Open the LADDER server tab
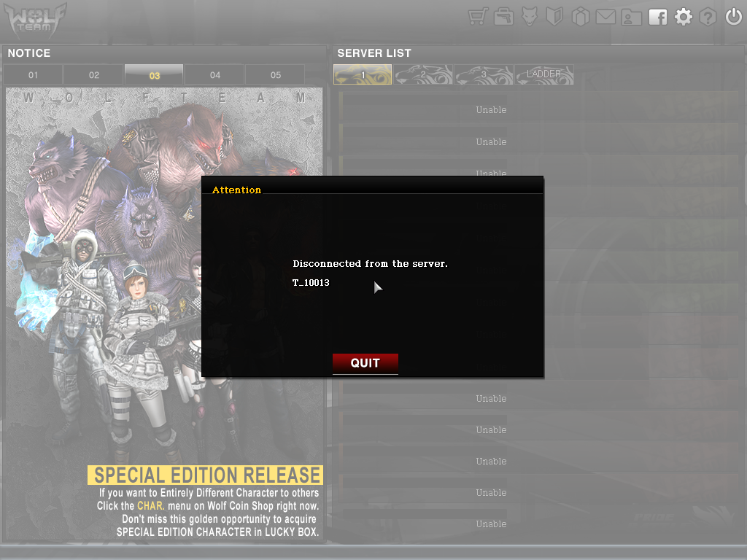747x560 pixels. click(x=544, y=75)
